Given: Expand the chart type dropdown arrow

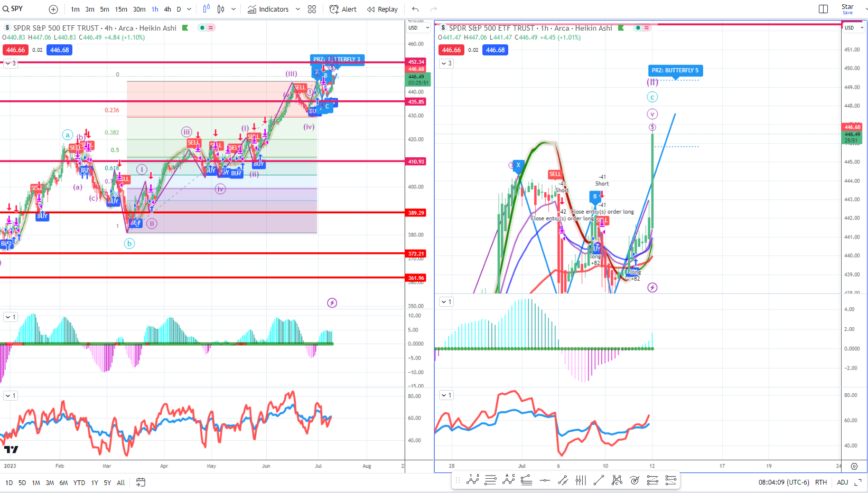Looking at the screenshot, I should pos(234,10).
